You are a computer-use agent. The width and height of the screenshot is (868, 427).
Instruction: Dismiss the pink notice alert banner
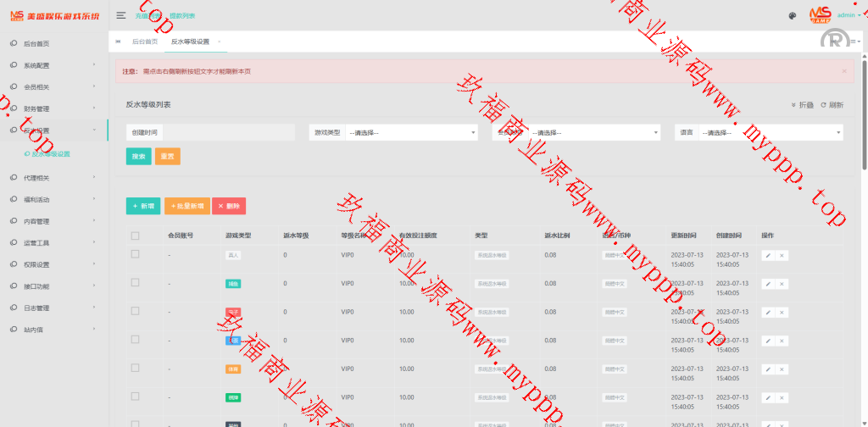pos(843,71)
